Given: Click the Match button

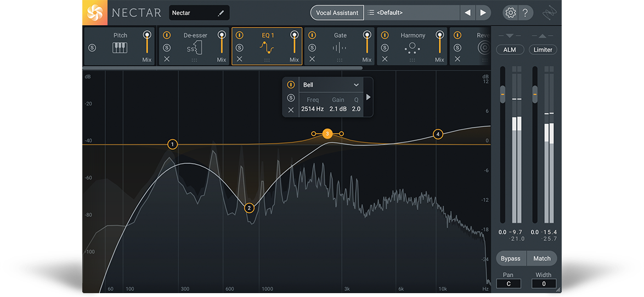Looking at the screenshot, I should click(542, 259).
